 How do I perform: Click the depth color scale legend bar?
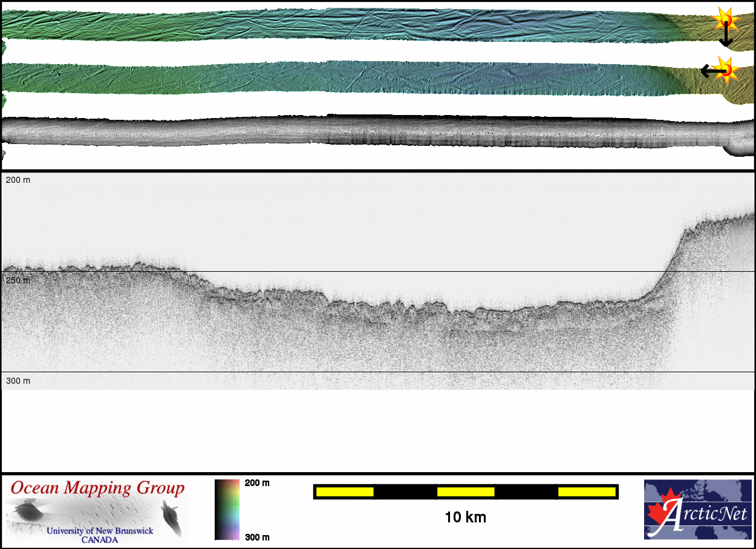point(227,510)
